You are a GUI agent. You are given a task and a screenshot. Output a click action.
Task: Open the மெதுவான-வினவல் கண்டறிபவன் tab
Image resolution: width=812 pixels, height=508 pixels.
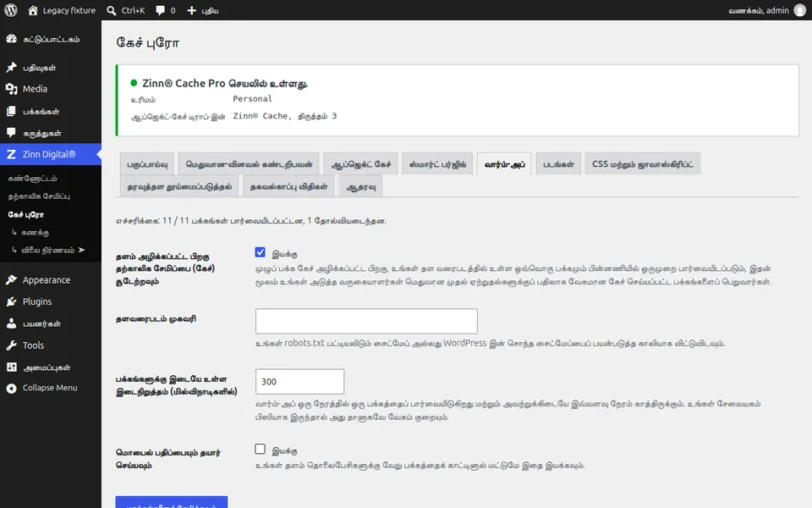pyautogui.click(x=249, y=164)
